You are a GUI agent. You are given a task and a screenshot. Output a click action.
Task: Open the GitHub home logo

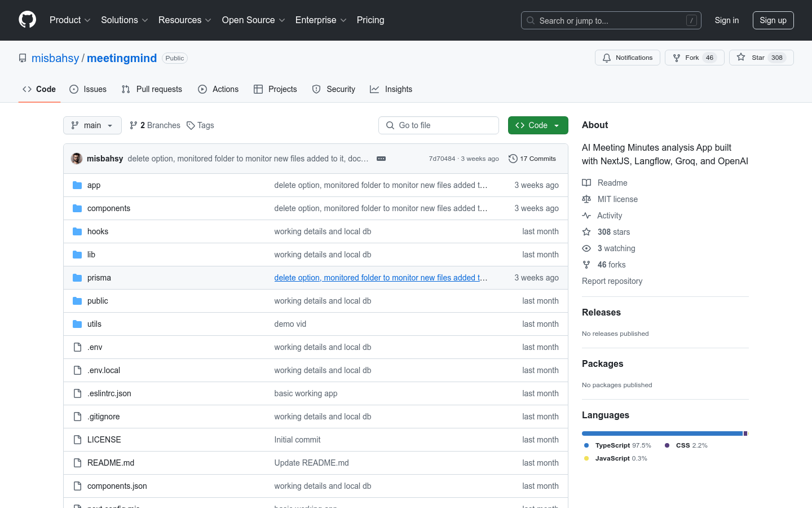pos(28,20)
